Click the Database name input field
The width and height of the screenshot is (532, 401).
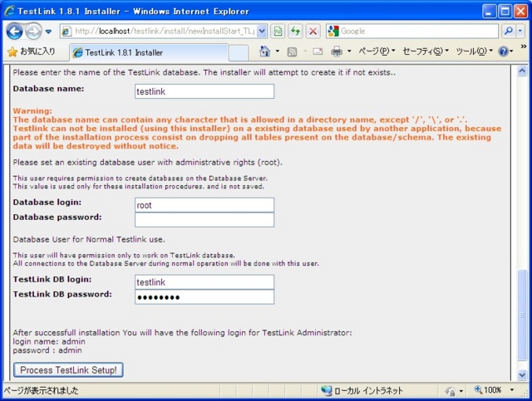[x=204, y=91]
